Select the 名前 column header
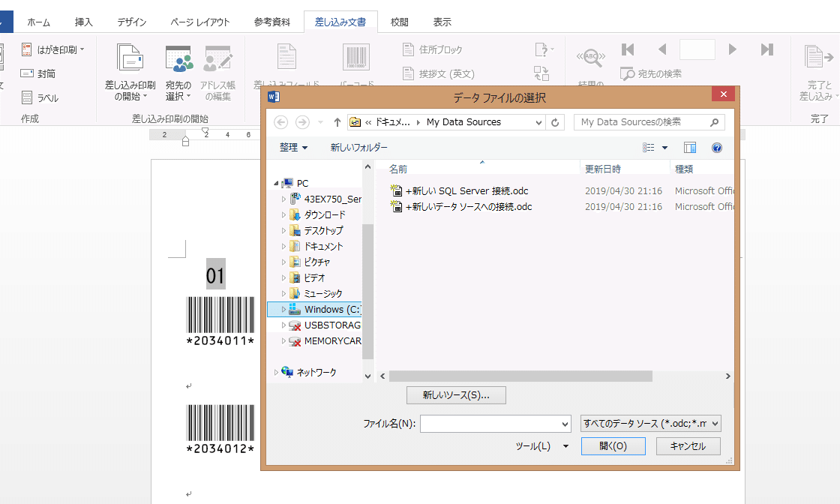Image resolution: width=840 pixels, height=504 pixels. [398, 169]
